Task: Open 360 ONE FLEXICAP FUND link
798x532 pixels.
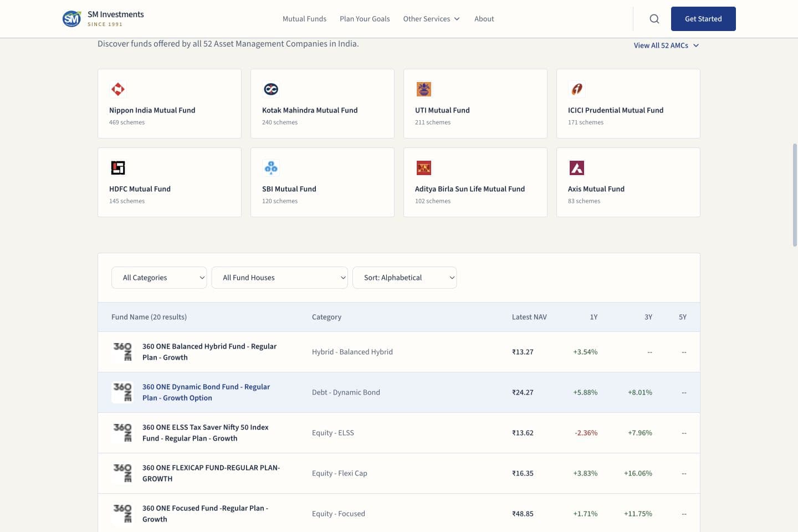Action: (211, 473)
